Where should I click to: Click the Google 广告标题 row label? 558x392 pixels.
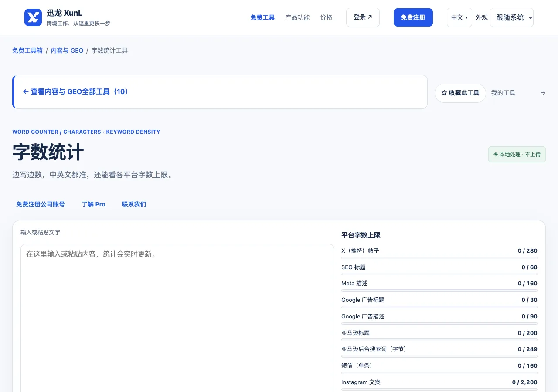coord(363,300)
